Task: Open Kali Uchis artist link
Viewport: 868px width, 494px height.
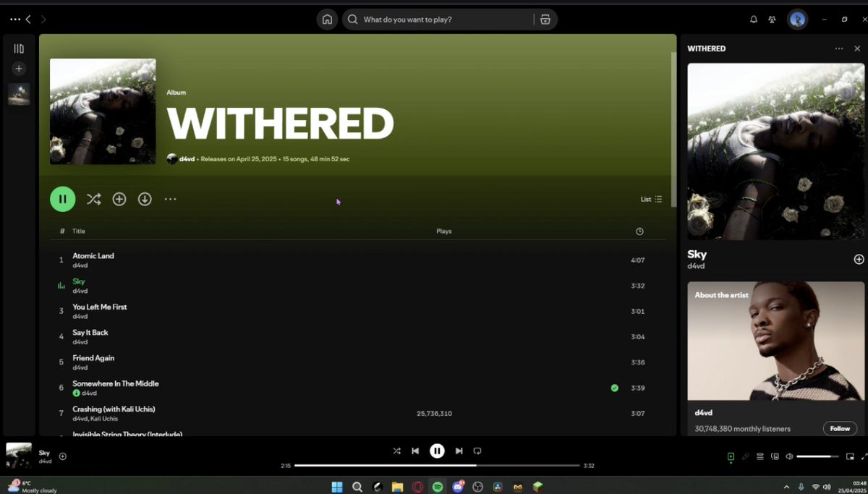Action: click(104, 419)
